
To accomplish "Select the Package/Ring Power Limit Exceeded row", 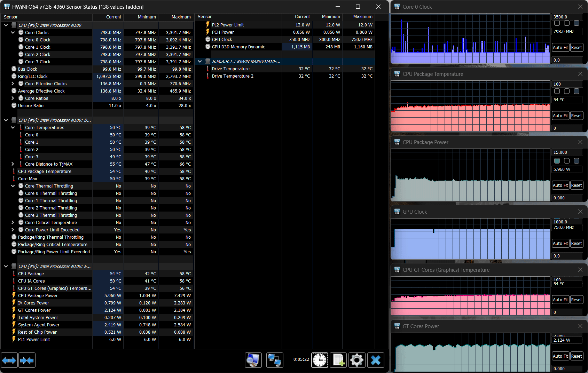I will pyautogui.click(x=54, y=252).
